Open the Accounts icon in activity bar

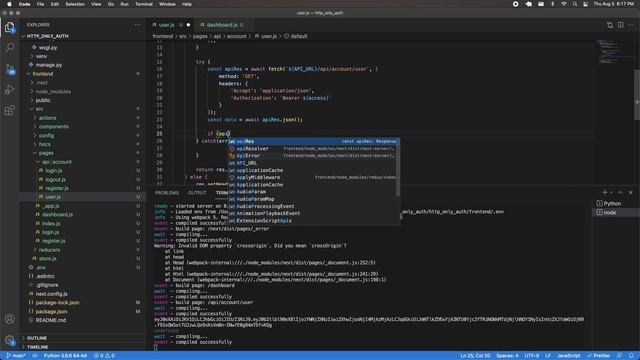tap(9, 318)
